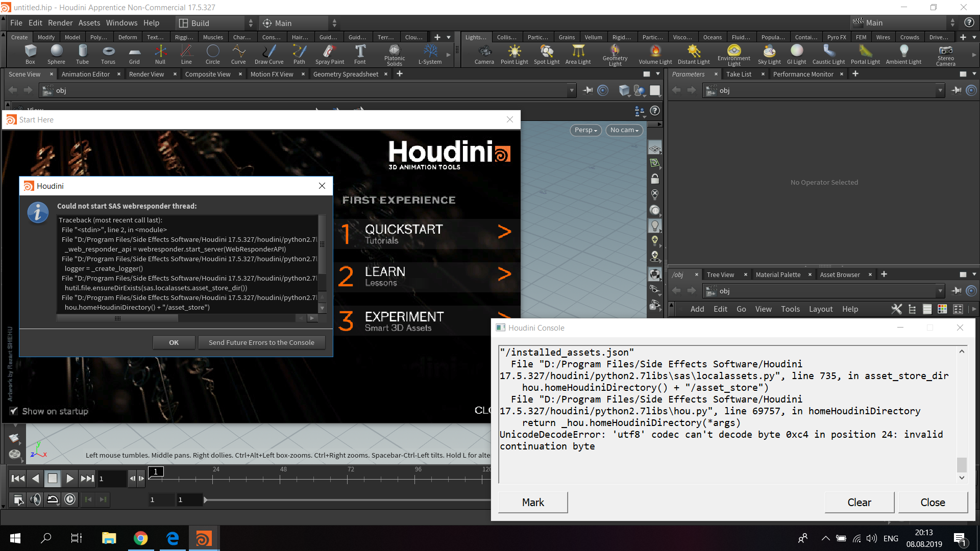Add a Volume Light
This screenshot has height=551, width=980.
[655, 54]
